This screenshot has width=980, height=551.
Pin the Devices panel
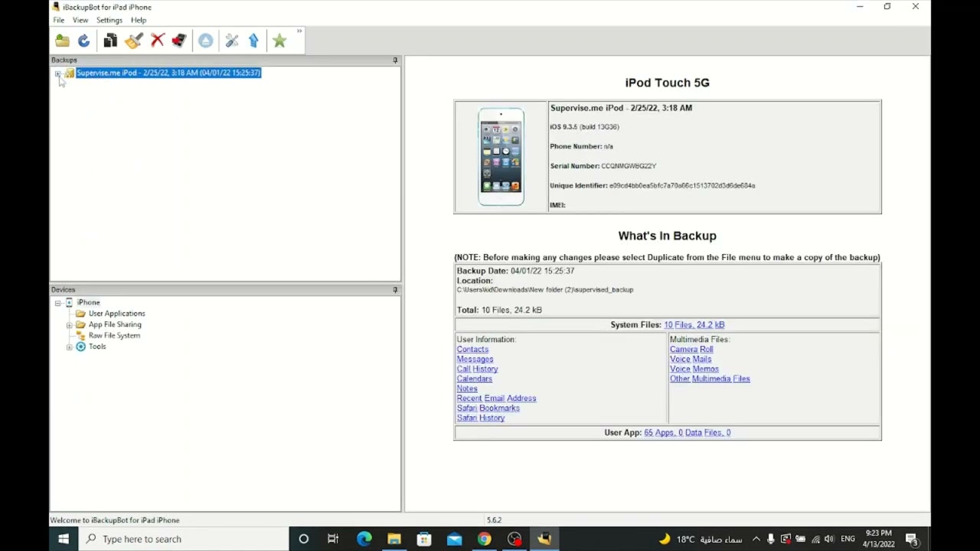(395, 290)
